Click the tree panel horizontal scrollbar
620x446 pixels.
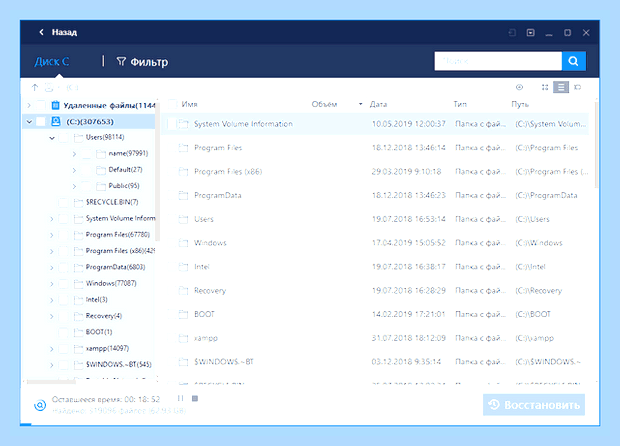(x=51, y=382)
